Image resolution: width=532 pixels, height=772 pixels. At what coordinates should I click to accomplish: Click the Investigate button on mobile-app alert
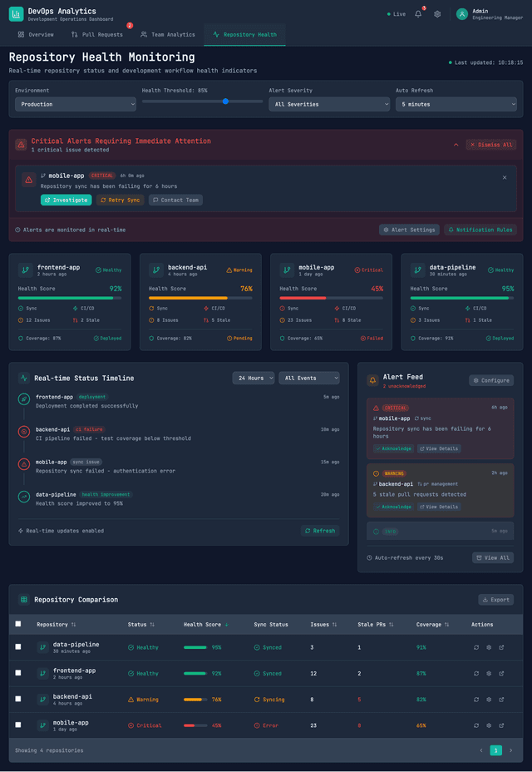[66, 200]
